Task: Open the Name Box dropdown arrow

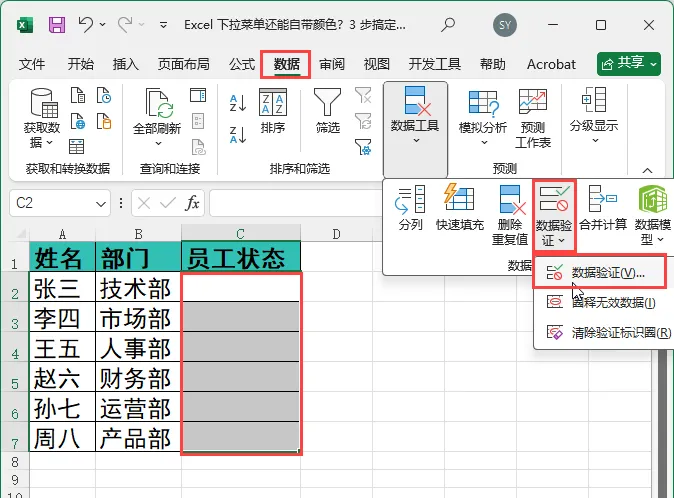Action: (101, 203)
